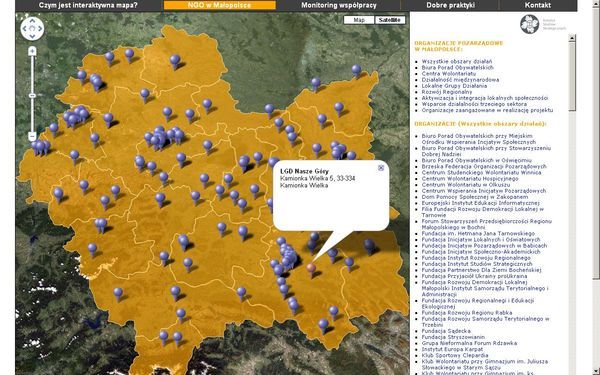Open Fundacja Sądecka organization link

point(446,331)
